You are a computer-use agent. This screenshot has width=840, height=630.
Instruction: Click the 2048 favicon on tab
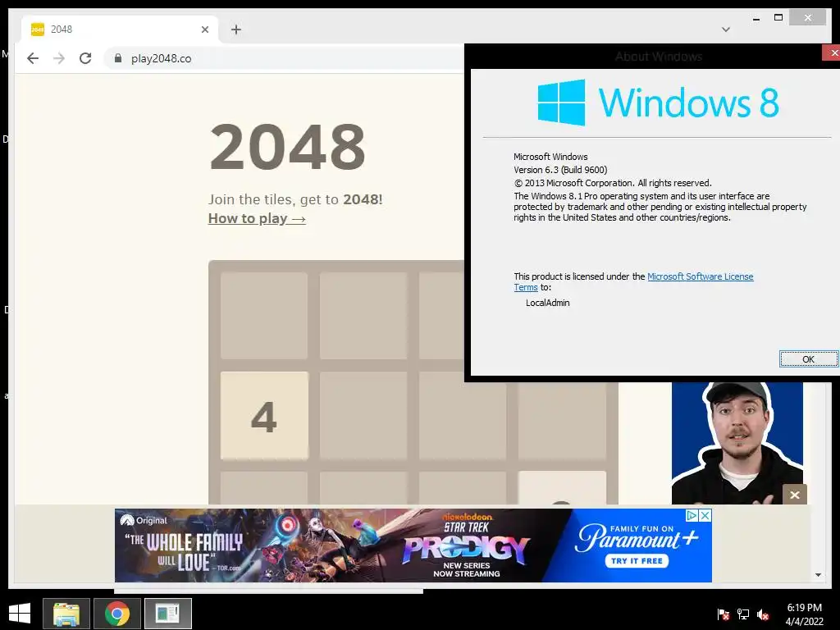38,29
